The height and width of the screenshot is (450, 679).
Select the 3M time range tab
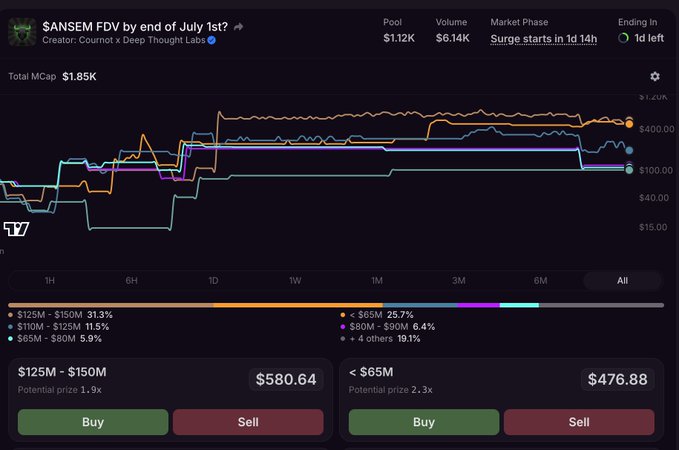tap(459, 281)
